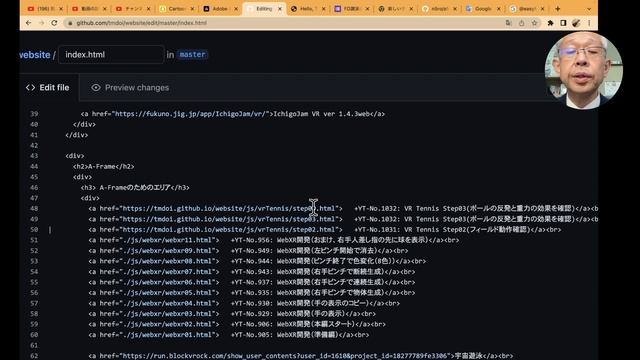Click line number 43 in the gutter

(x=34, y=156)
